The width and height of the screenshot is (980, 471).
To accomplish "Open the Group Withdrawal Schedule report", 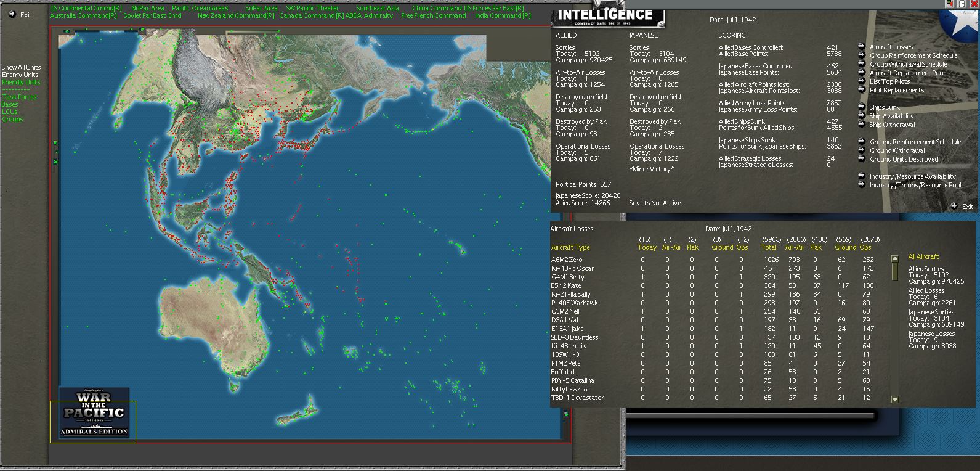I will click(x=909, y=64).
